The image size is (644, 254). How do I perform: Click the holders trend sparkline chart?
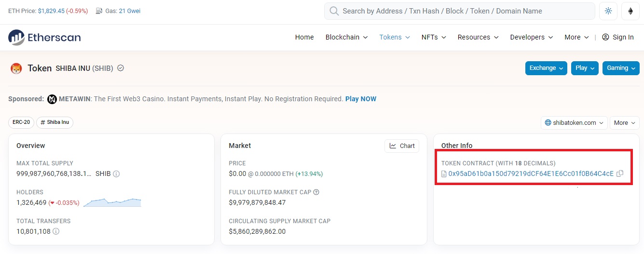pyautogui.click(x=112, y=202)
